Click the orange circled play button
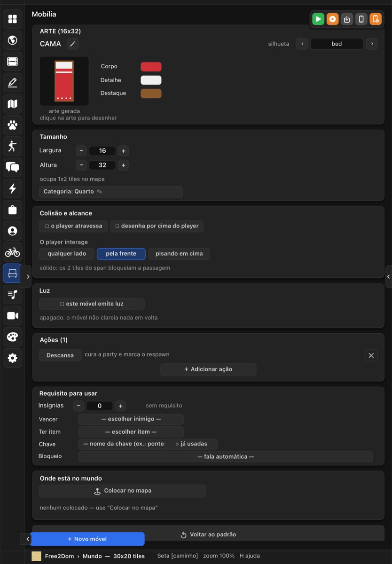Image resolution: width=392 pixels, height=564 pixels. coord(332,19)
